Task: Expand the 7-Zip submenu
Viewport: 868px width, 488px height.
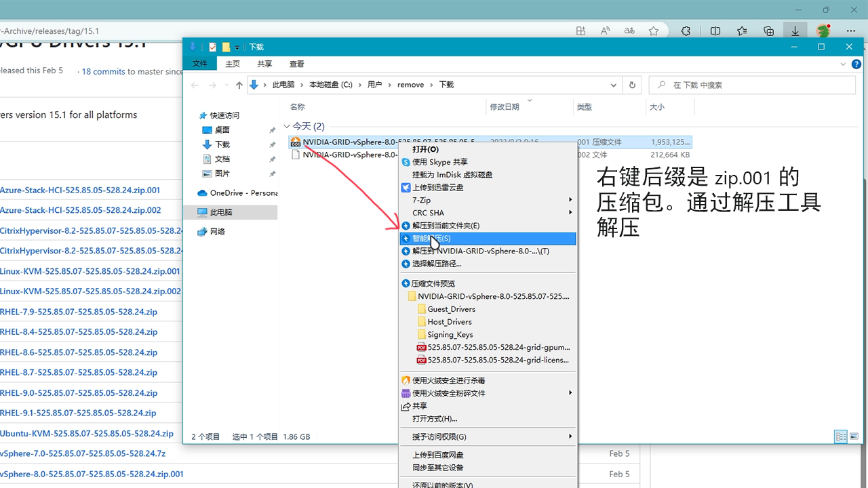Action: pyautogui.click(x=488, y=200)
